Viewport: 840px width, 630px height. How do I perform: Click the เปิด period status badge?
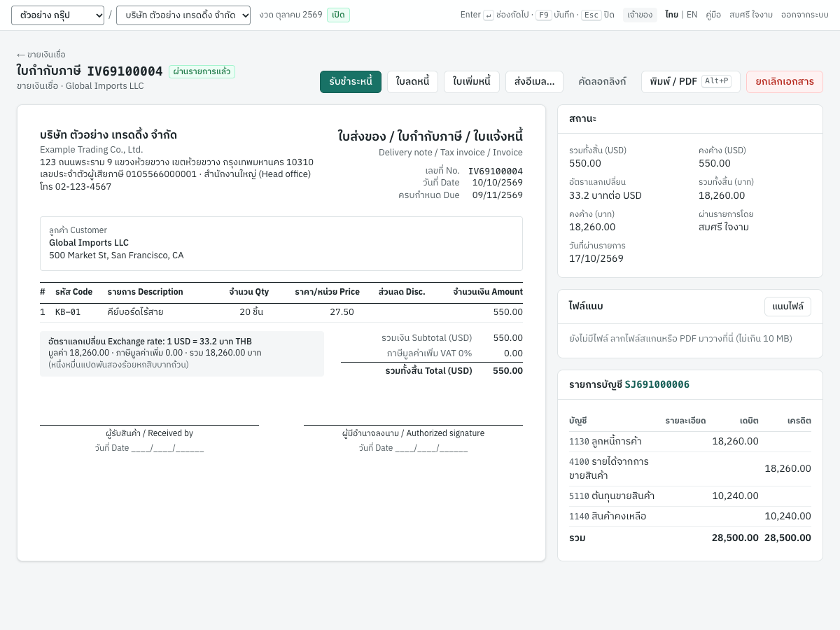pos(338,15)
